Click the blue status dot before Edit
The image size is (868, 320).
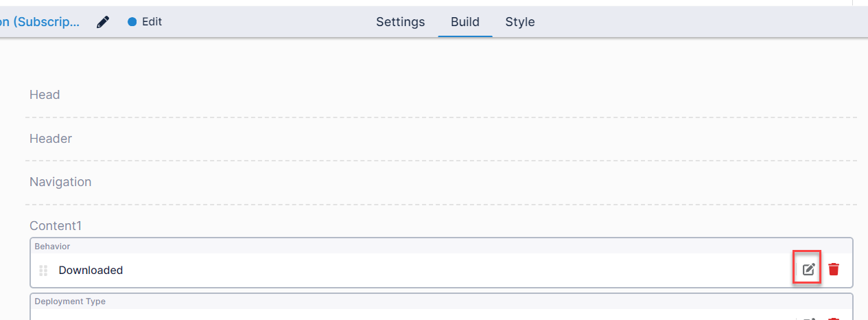[132, 22]
